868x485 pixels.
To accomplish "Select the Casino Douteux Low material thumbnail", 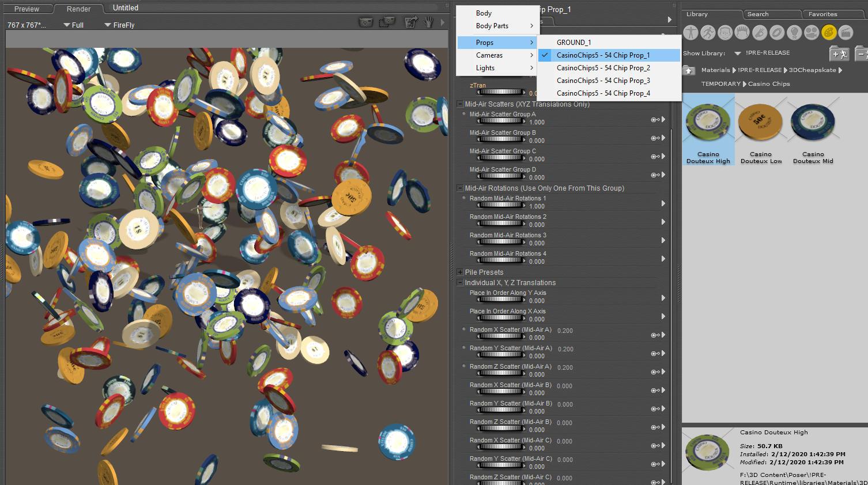I will tap(761, 123).
